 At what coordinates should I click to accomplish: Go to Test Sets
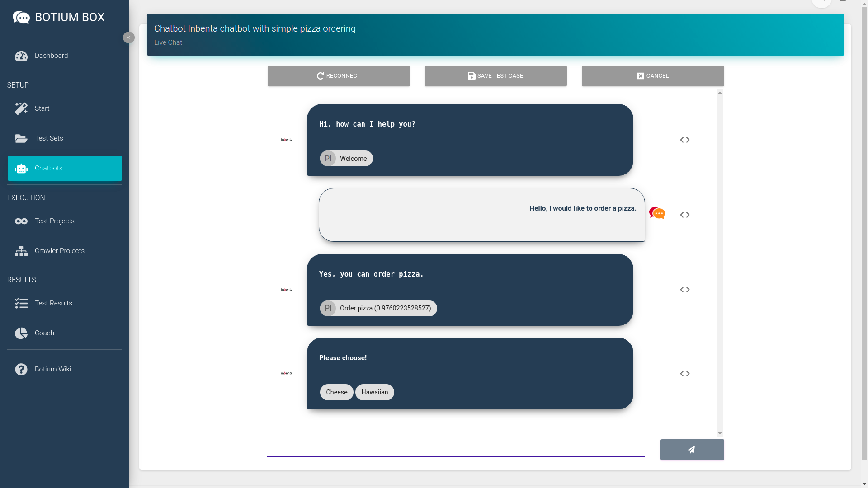click(x=65, y=138)
